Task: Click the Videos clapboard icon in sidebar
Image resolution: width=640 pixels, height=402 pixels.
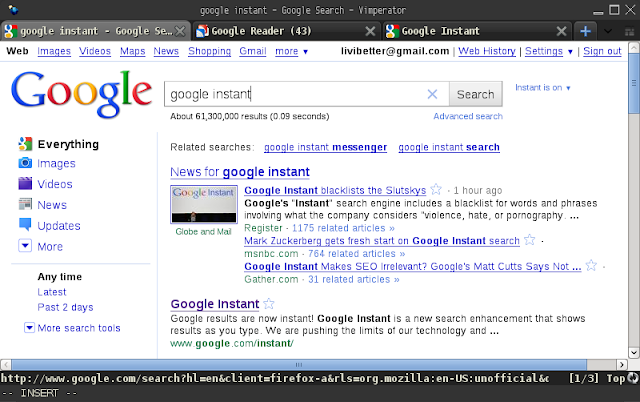Action: pos(25,183)
